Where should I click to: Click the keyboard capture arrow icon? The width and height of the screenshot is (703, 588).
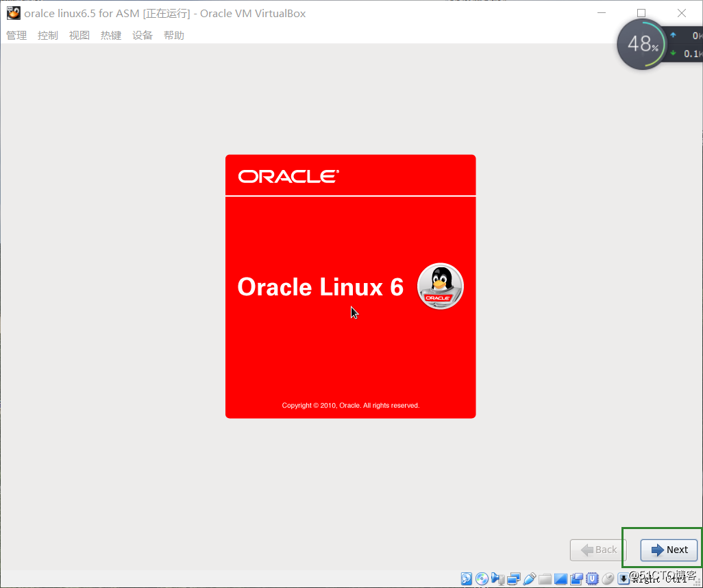tap(624, 579)
